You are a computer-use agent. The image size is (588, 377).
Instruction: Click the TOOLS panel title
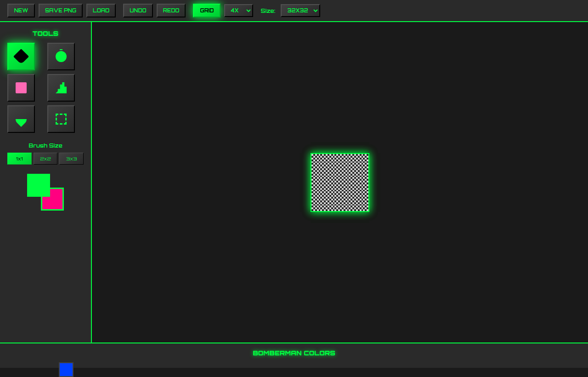(45, 34)
